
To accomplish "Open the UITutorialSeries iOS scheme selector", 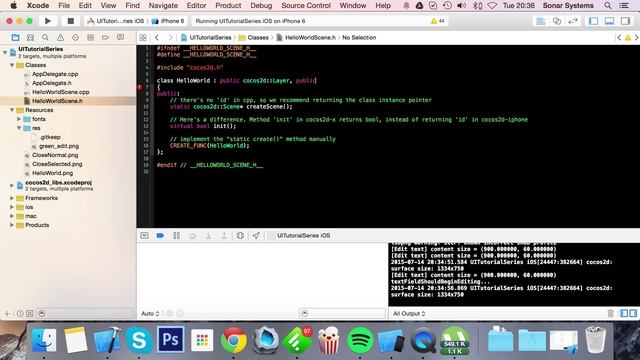I will pyautogui.click(x=116, y=21).
